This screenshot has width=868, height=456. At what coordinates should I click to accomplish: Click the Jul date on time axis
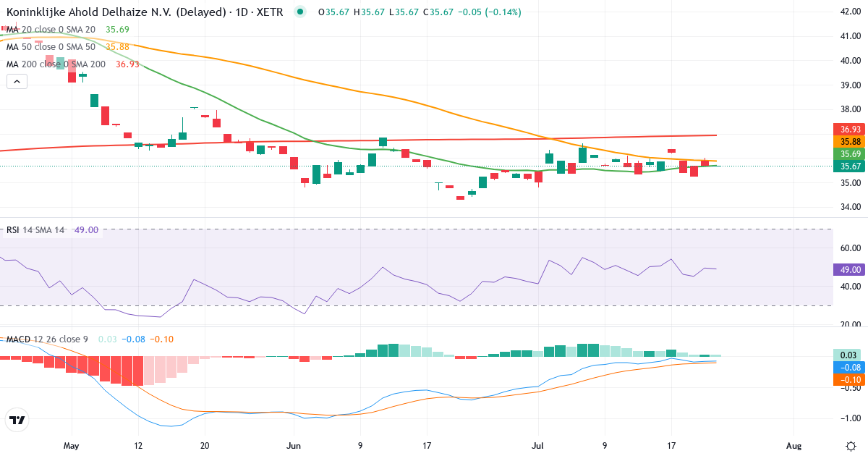click(537, 445)
